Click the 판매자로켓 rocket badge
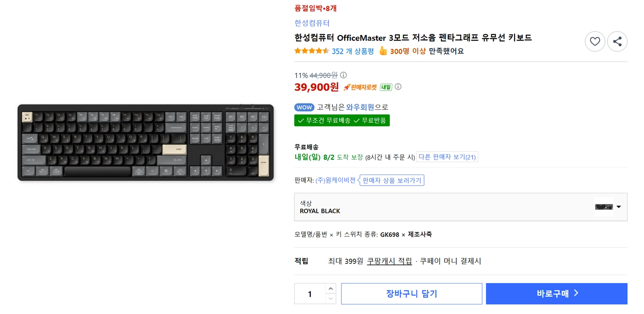 click(360, 87)
